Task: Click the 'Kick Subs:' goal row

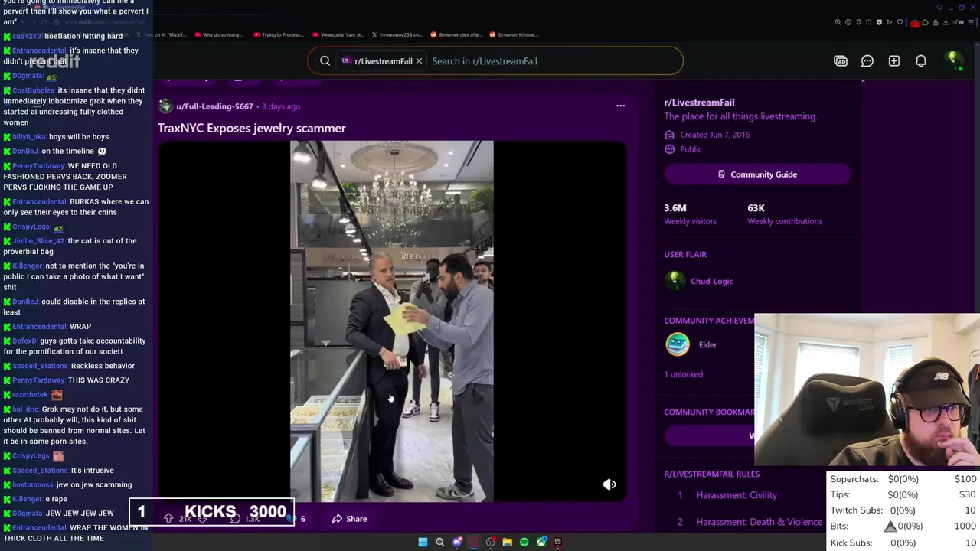Action: (903, 543)
